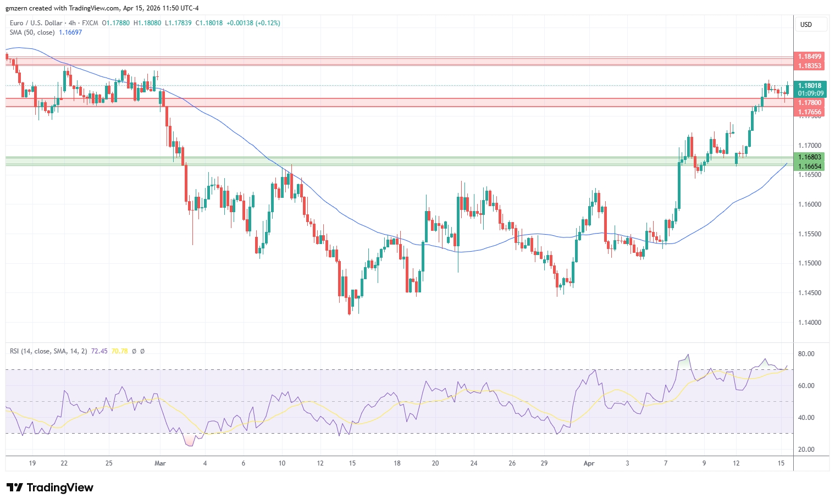
Task: Click the price change +0.00138 (+0.12%) text
Action: tap(253, 23)
